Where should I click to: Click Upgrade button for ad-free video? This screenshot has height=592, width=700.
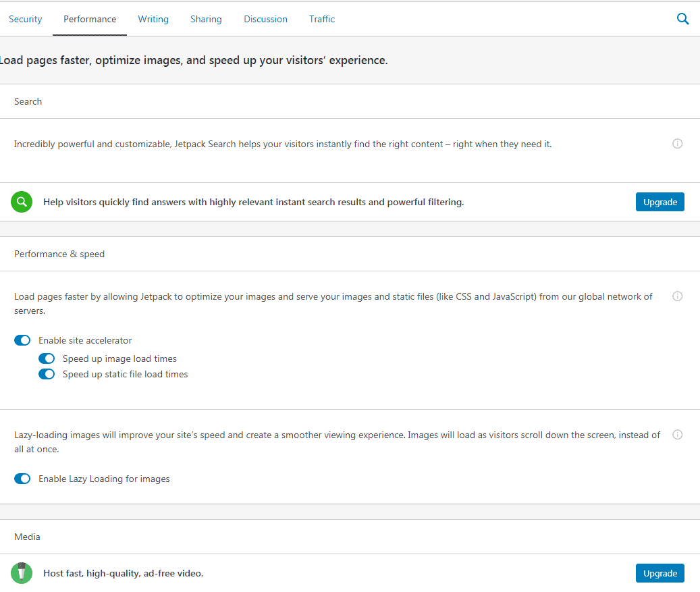(659, 573)
